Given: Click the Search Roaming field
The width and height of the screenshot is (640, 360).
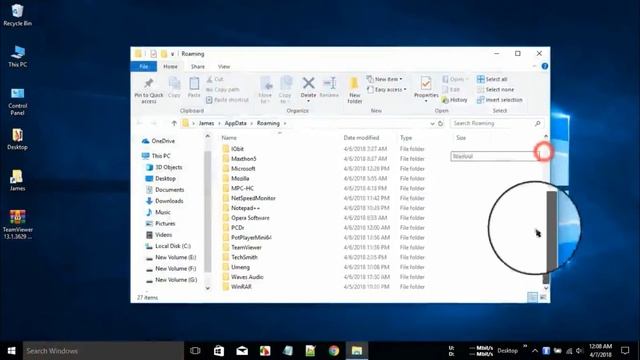Looking at the screenshot, I should point(497,123).
